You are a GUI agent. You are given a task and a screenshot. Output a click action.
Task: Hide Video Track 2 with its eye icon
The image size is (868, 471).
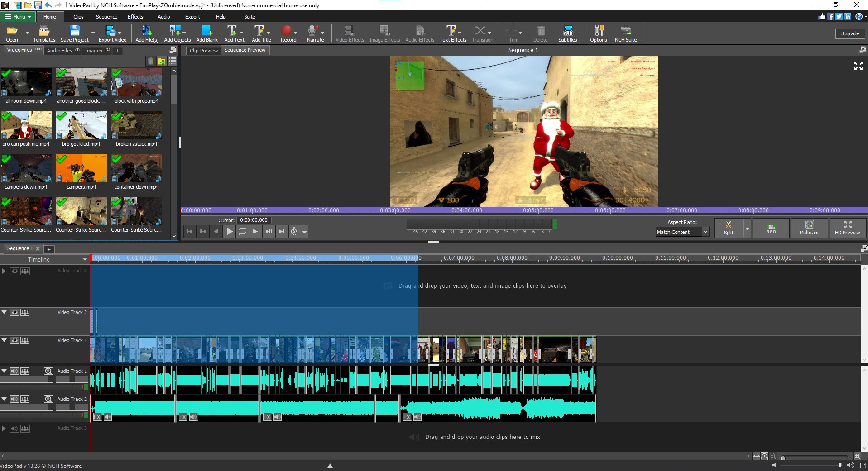[x=14, y=312]
